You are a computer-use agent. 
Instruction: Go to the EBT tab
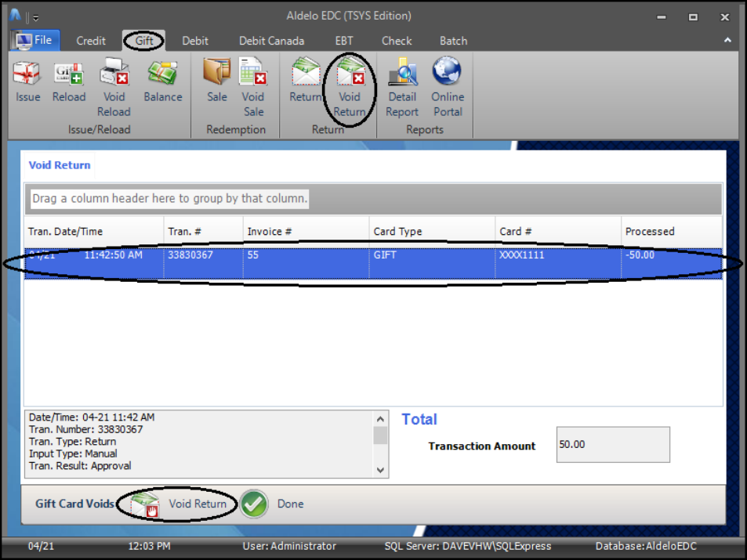(x=344, y=41)
